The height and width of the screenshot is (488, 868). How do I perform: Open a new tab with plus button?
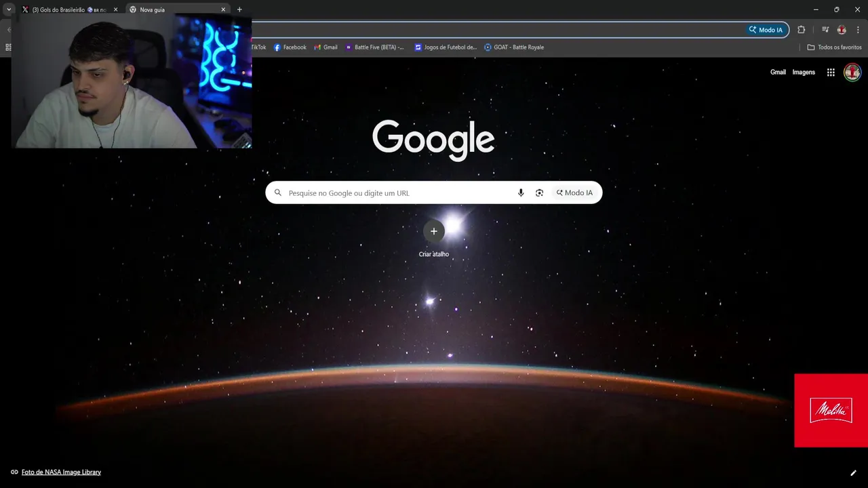pyautogui.click(x=239, y=9)
